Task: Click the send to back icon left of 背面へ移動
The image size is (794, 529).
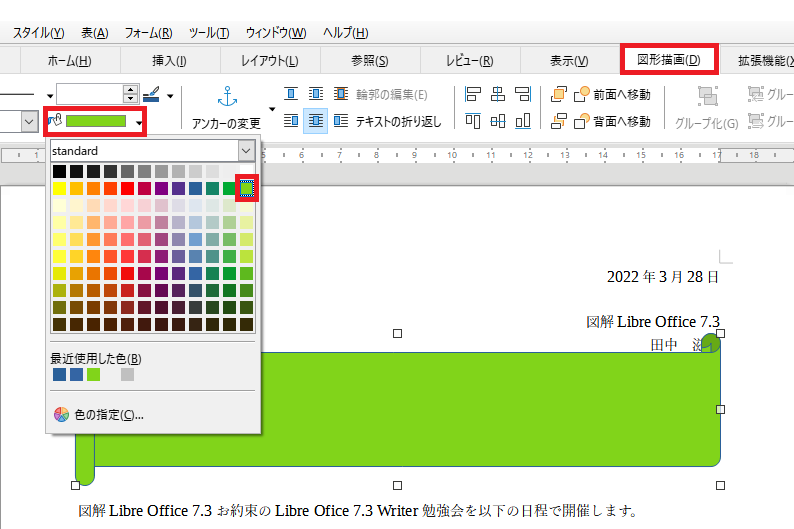Action: [x=558, y=121]
